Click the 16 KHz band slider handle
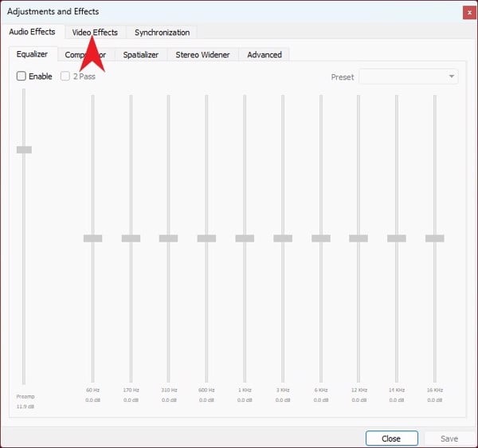Image resolution: width=478 pixels, height=448 pixels. 434,238
